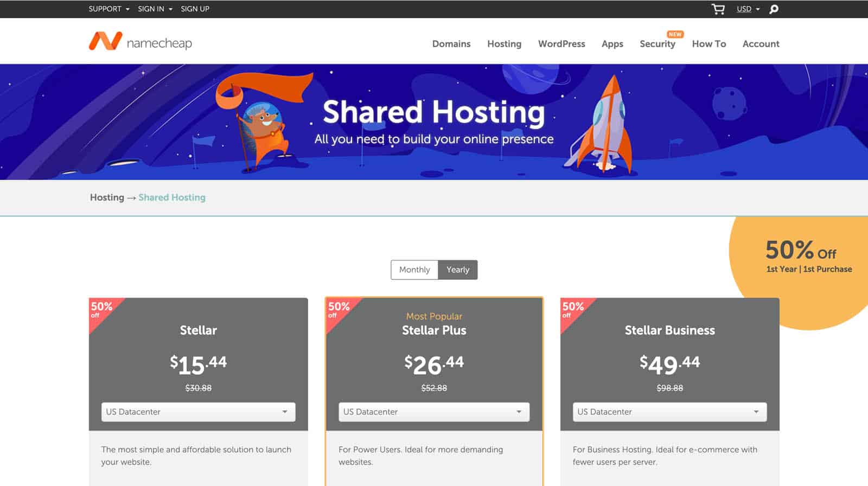
Task: Click the Hosting breadcrumb link
Action: pos(107,197)
